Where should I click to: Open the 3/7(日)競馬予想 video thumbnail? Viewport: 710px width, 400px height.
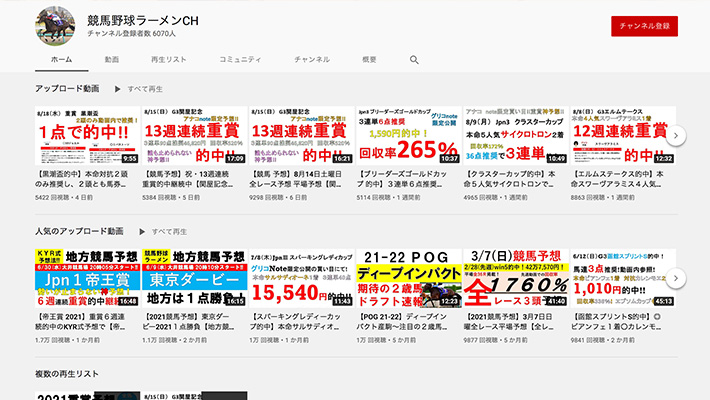516,278
